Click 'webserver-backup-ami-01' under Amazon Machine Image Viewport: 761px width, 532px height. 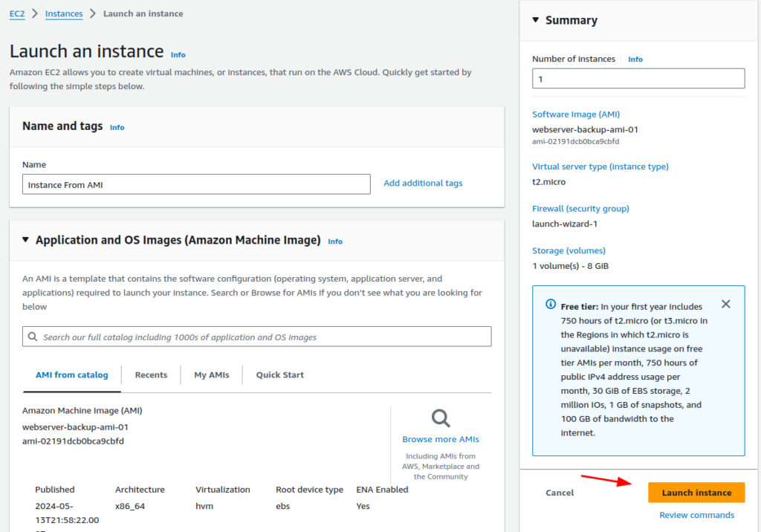[75, 427]
